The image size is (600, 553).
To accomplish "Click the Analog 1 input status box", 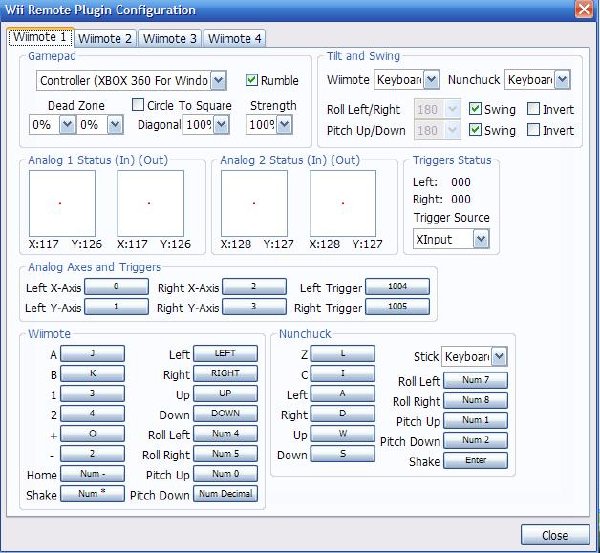I will 62,203.
